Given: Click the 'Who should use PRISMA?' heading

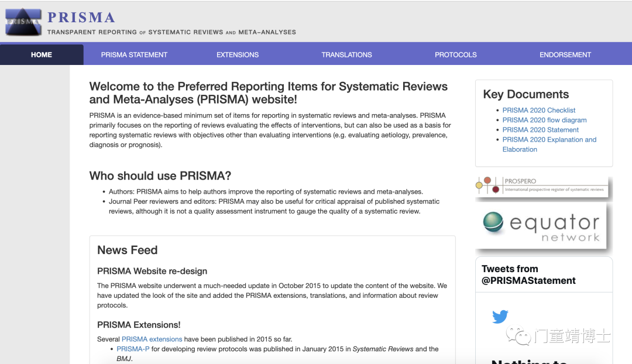Looking at the screenshot, I should 160,176.
